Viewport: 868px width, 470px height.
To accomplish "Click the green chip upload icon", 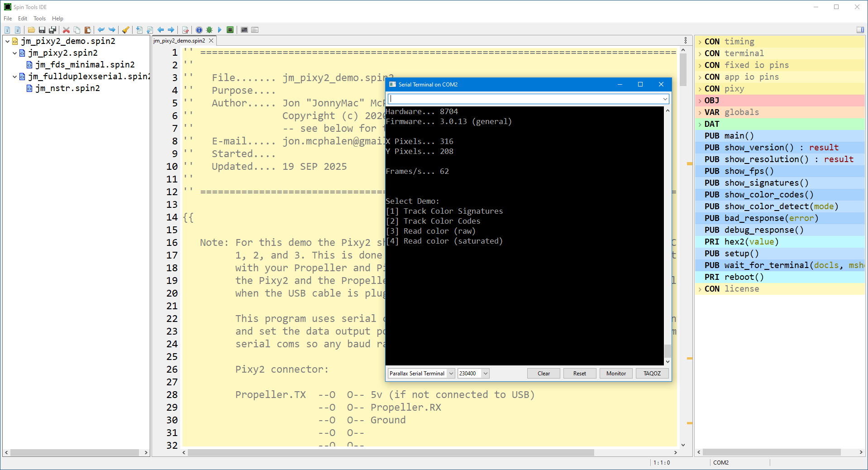I will (230, 30).
